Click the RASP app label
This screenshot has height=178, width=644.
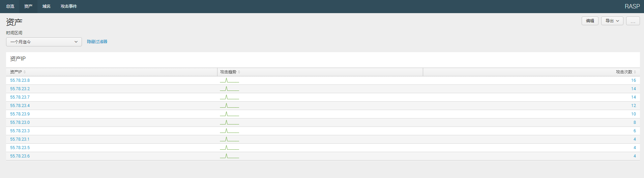632,6
